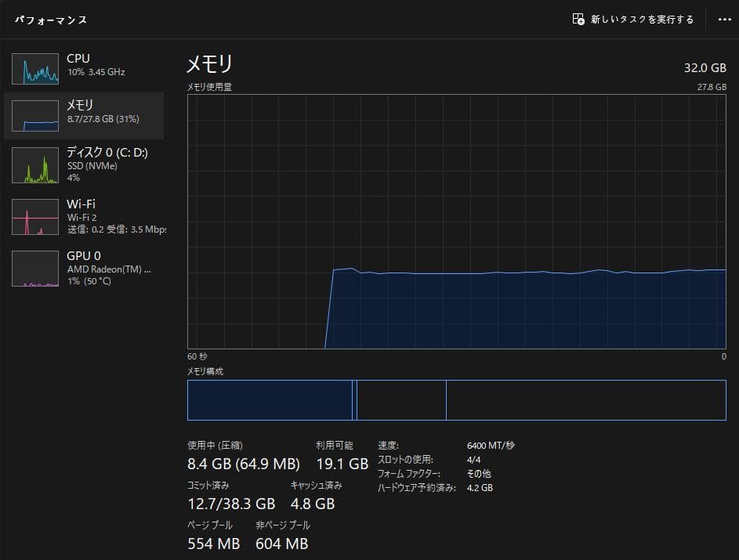Click the 利用可能 19.1 GB reading
Screen dimensions: 739x560
pyautogui.click(x=341, y=464)
